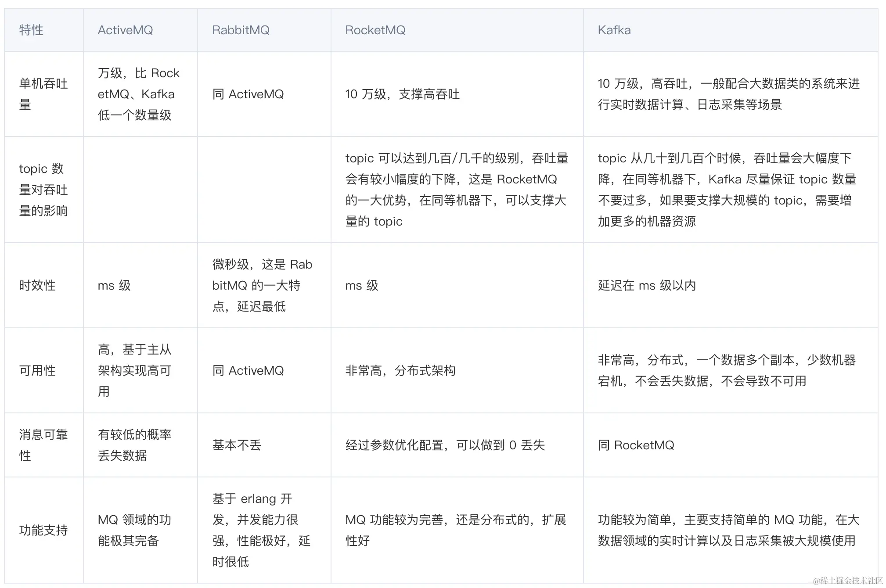Screen dimensions: 886x588
Task: Select the 时效性 row label
Action: pyautogui.click(x=37, y=285)
